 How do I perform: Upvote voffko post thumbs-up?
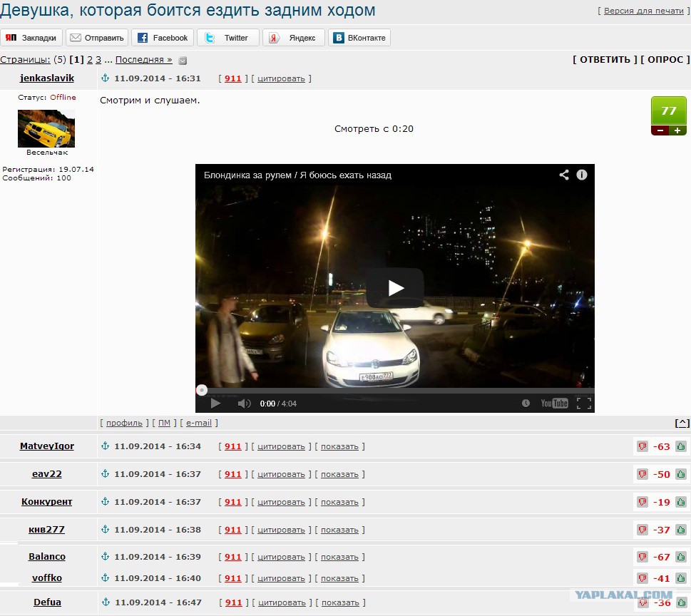681,578
